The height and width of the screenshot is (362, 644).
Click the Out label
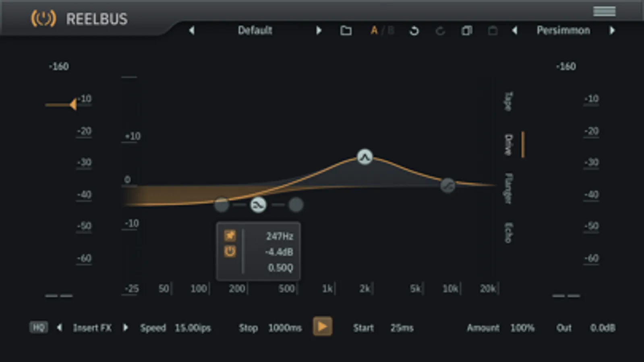pyautogui.click(x=564, y=328)
